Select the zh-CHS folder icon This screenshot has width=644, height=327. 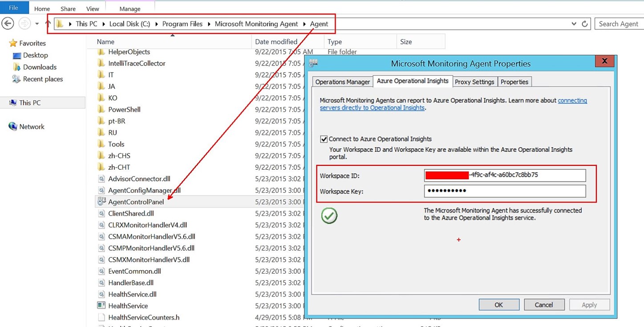point(101,156)
